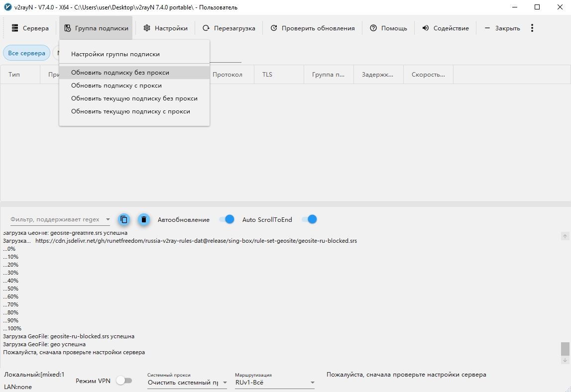Select Настройки группы подписки menu entry
571x392 pixels.
click(x=134, y=54)
